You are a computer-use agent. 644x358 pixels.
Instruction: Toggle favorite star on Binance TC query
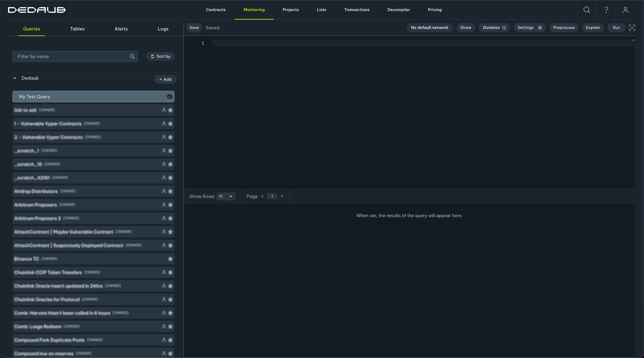(170, 259)
